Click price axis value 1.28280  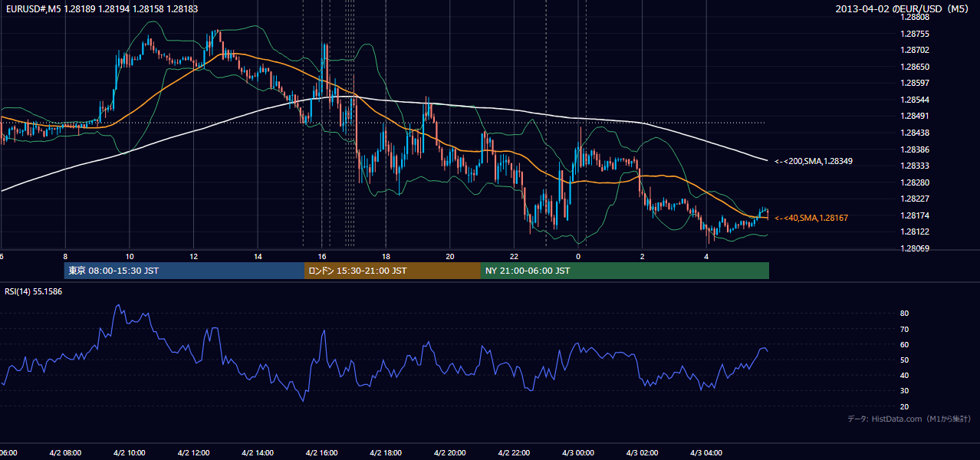click(916, 182)
